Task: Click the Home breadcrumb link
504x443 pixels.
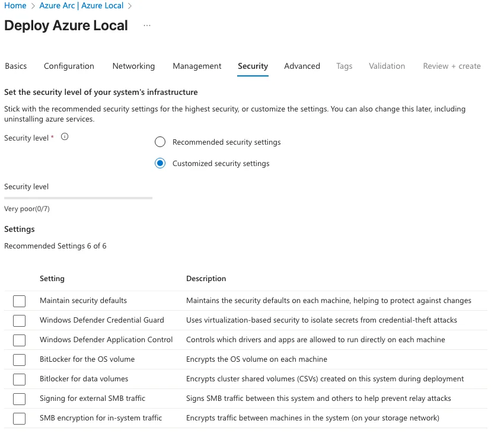Action: pos(15,6)
